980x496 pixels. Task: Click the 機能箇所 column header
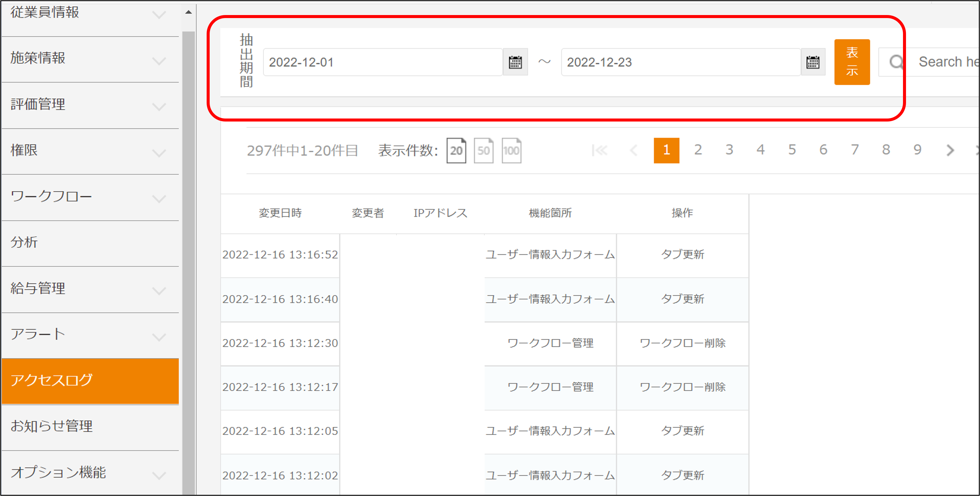pyautogui.click(x=550, y=213)
